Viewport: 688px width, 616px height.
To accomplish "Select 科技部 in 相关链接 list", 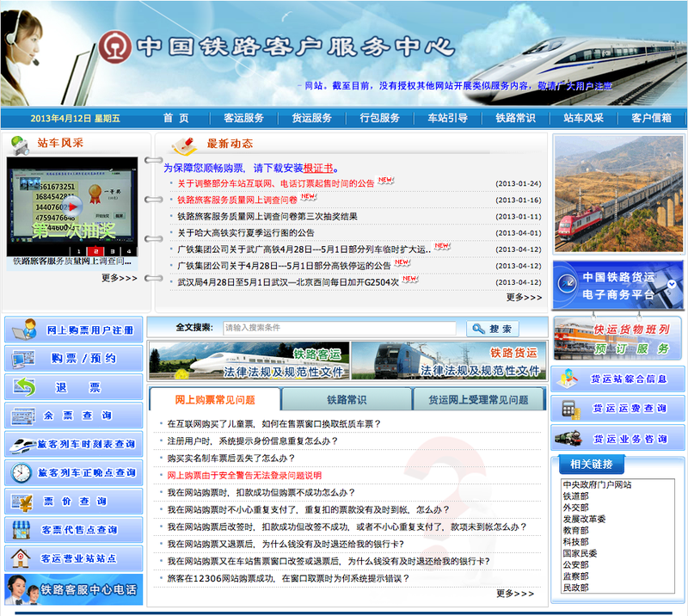I will pyautogui.click(x=575, y=542).
